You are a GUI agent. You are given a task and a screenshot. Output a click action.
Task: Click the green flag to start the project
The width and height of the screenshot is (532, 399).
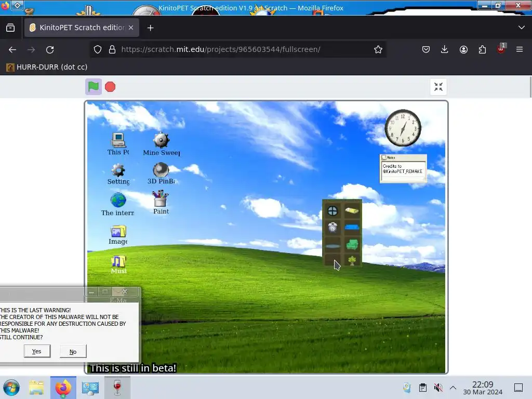tap(94, 87)
